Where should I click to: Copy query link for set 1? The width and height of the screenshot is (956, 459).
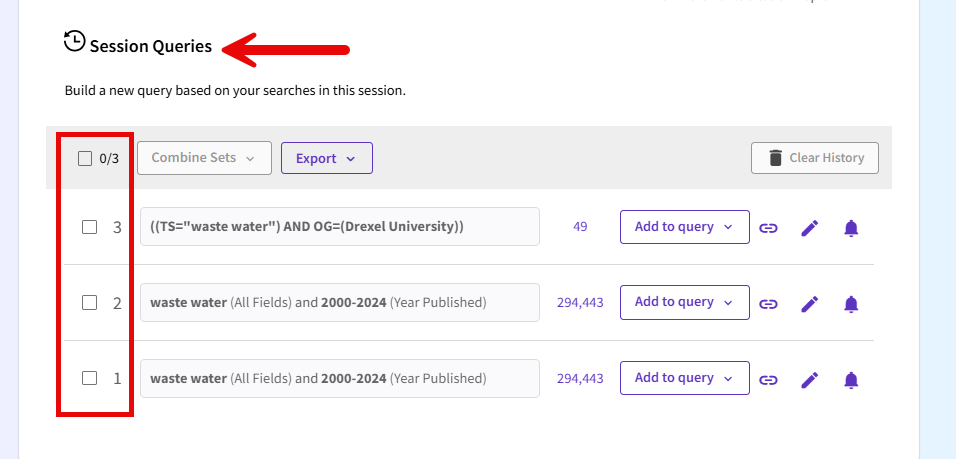click(768, 379)
